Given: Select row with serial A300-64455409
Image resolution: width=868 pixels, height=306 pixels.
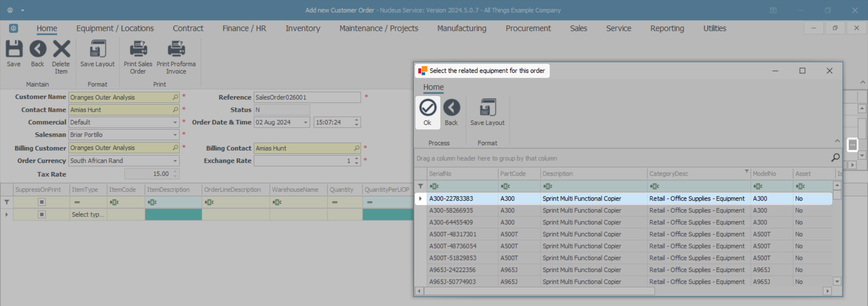Looking at the screenshot, I should click(x=624, y=222).
